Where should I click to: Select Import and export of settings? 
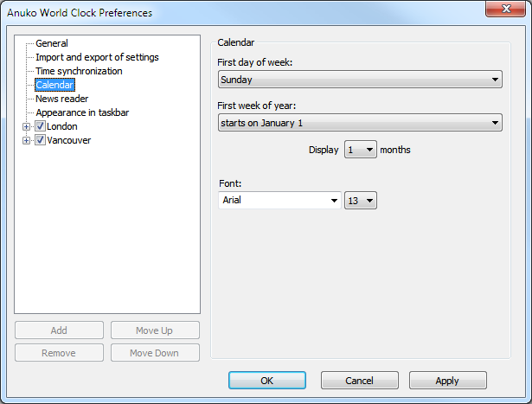[x=97, y=57]
